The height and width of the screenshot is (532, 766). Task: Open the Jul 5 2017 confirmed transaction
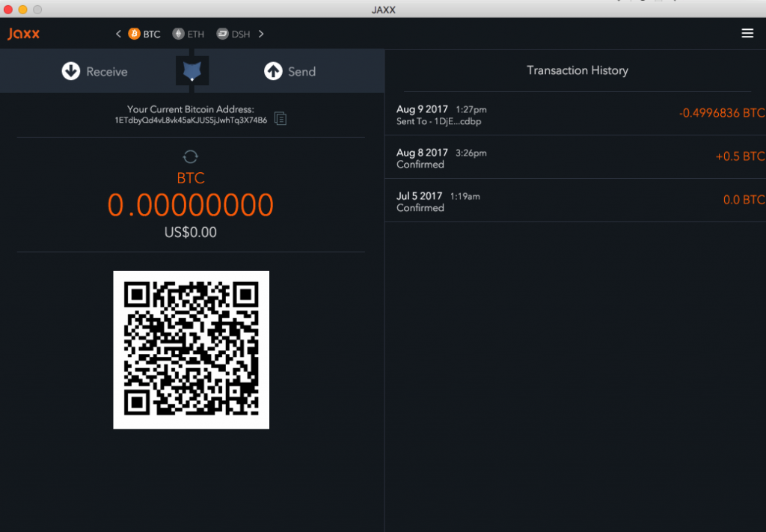click(575, 201)
